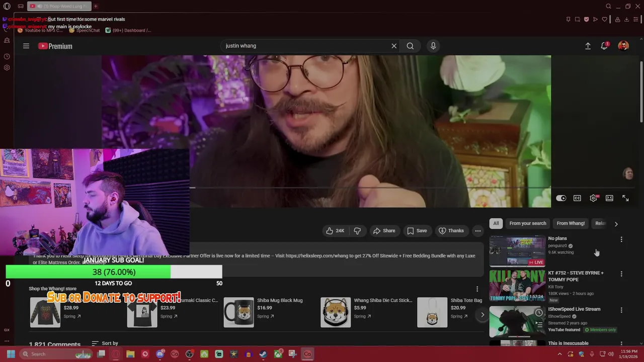Open Whang Shiba Die Cut Sticker item

pyautogui.click(x=366, y=312)
